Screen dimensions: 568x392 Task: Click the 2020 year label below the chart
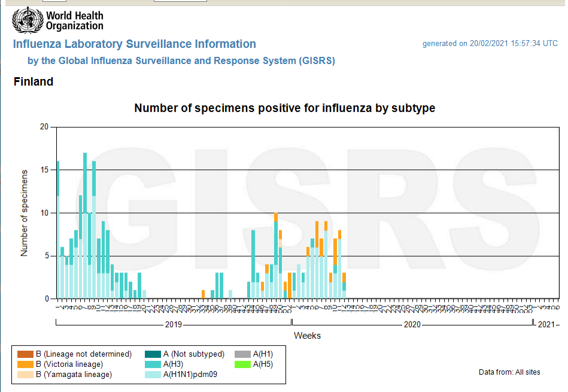coord(412,324)
